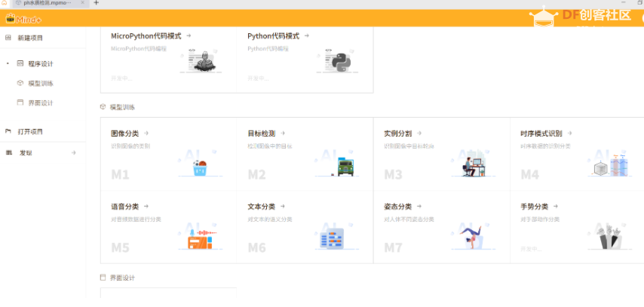Click the hands illustration for 手势分类

tap(609, 238)
